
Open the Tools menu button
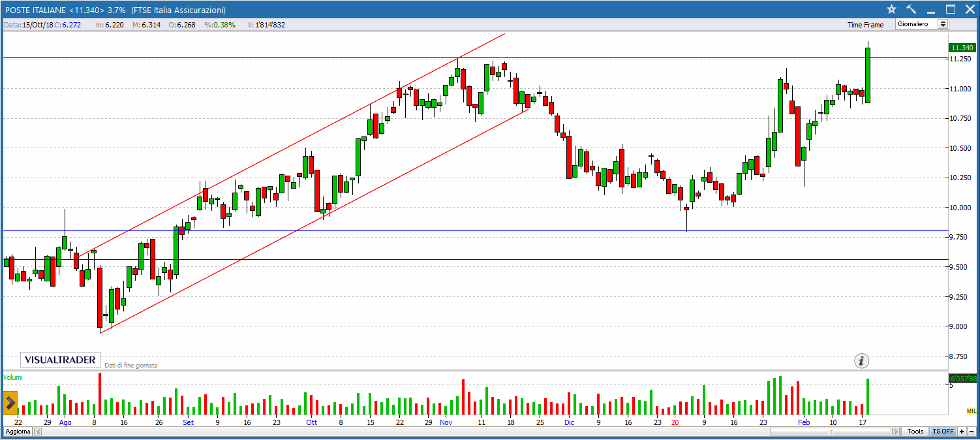click(915, 432)
